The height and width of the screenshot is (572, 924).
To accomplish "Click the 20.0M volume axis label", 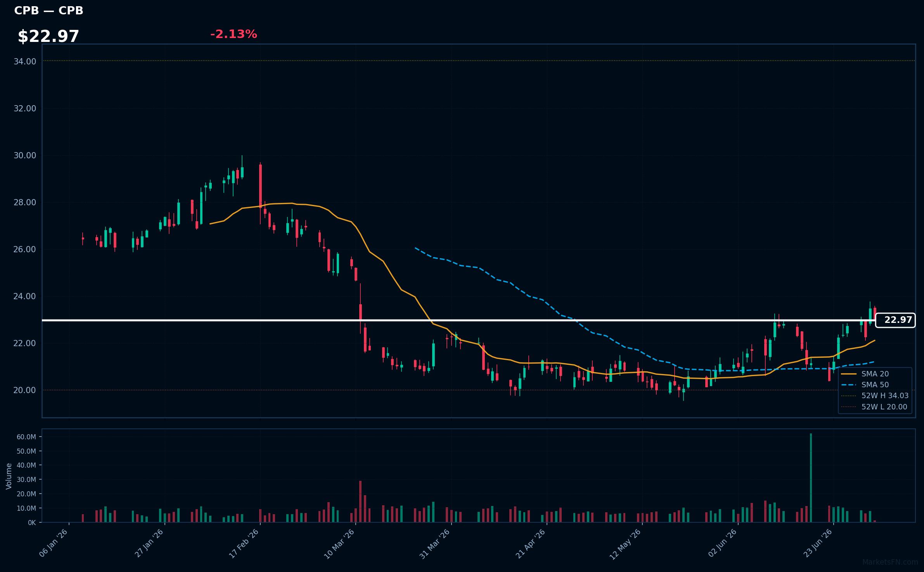I will pos(26,494).
